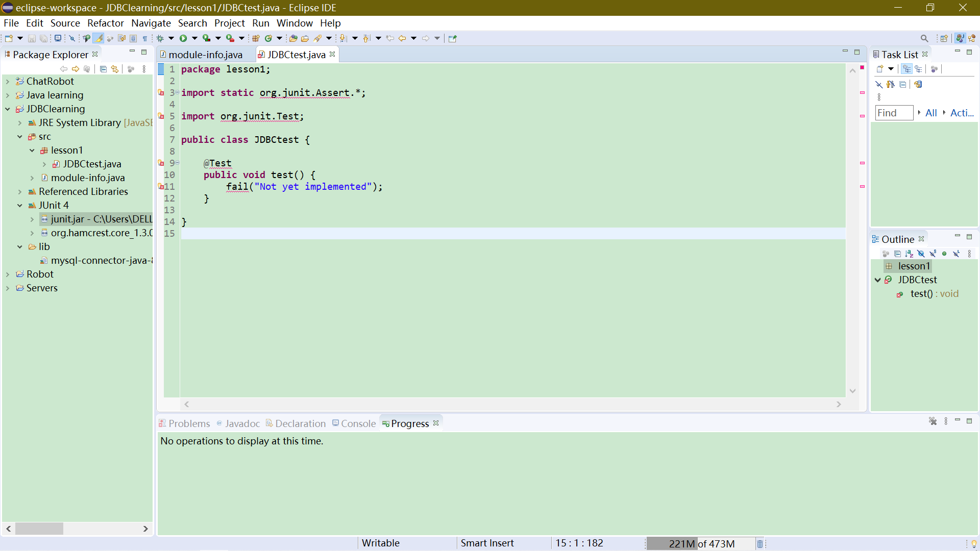Collapse JDBCtest class in Outline
This screenshot has height=551, width=980.
(x=878, y=280)
